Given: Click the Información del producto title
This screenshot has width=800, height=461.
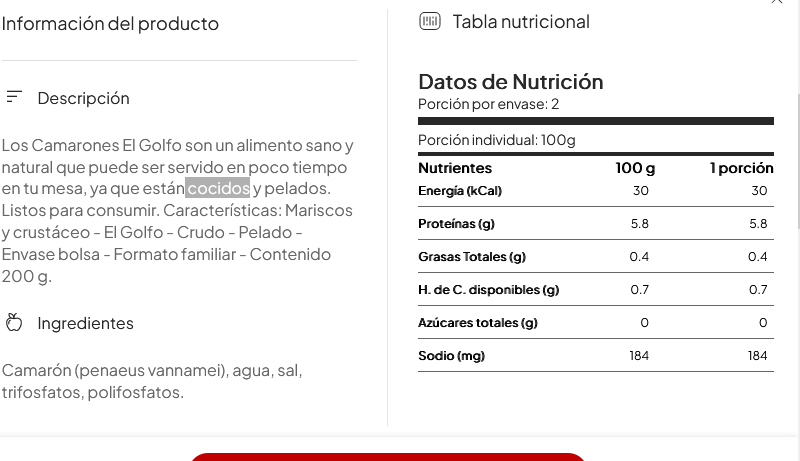Looking at the screenshot, I should [x=110, y=23].
